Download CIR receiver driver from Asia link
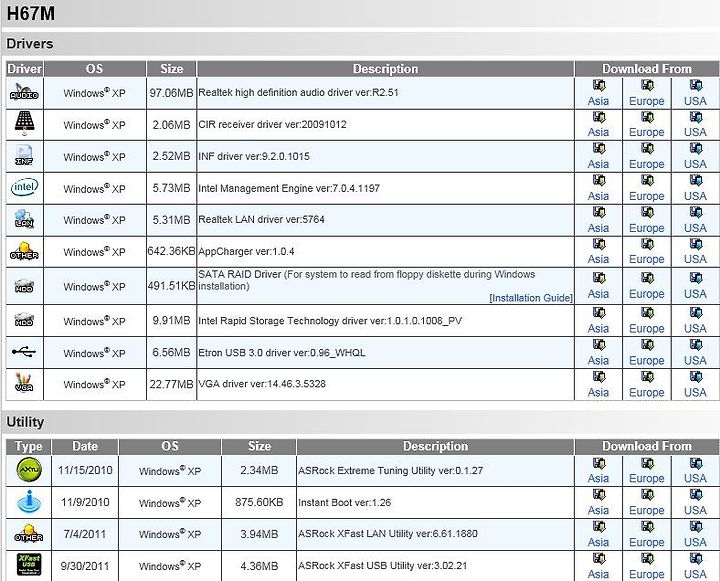This screenshot has height=581, width=720. click(x=598, y=132)
